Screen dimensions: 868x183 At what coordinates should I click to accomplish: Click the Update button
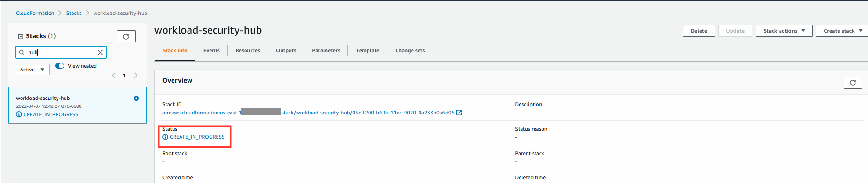[735, 31]
